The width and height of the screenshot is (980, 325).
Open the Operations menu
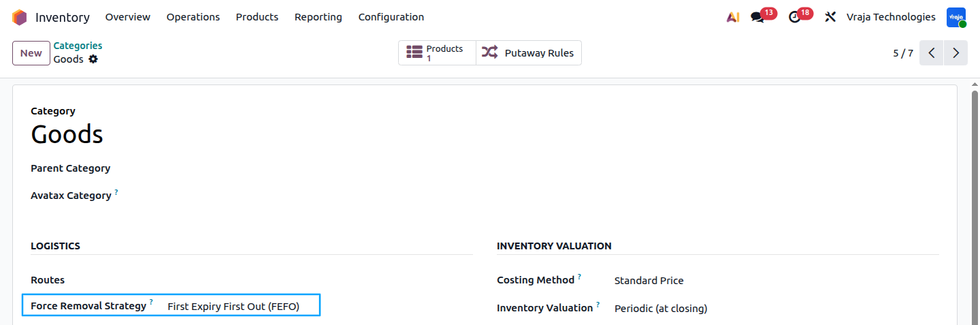point(193,17)
